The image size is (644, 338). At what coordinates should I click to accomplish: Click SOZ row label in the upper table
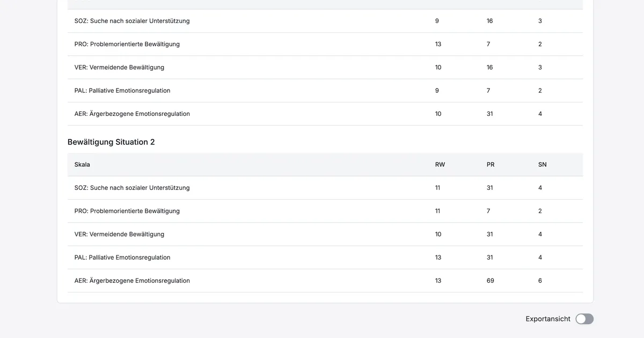click(132, 21)
